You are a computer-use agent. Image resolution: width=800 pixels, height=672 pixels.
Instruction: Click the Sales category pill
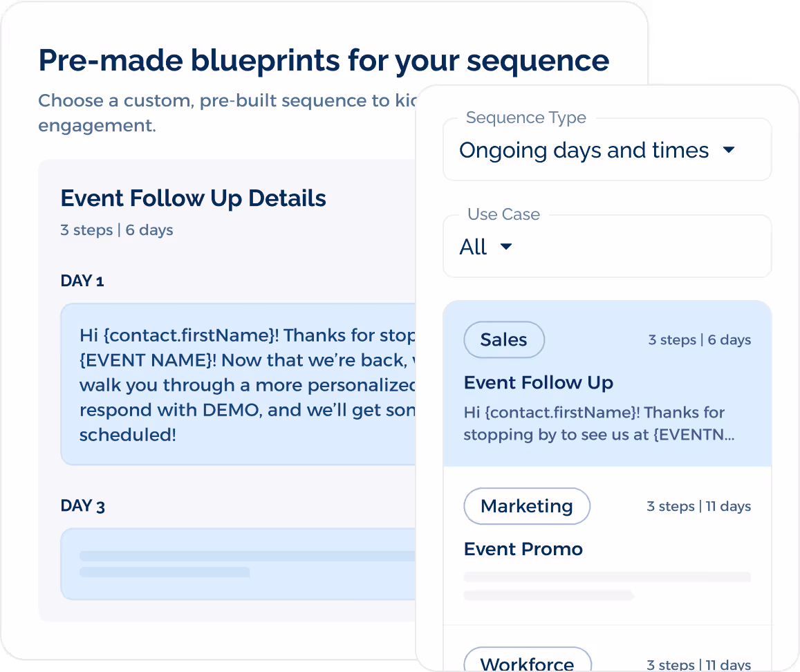click(503, 339)
